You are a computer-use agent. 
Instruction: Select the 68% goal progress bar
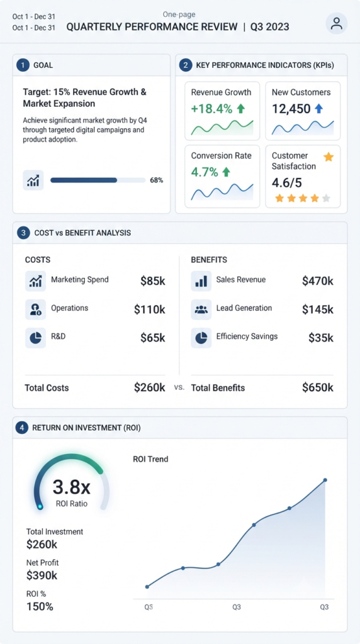[98, 180]
